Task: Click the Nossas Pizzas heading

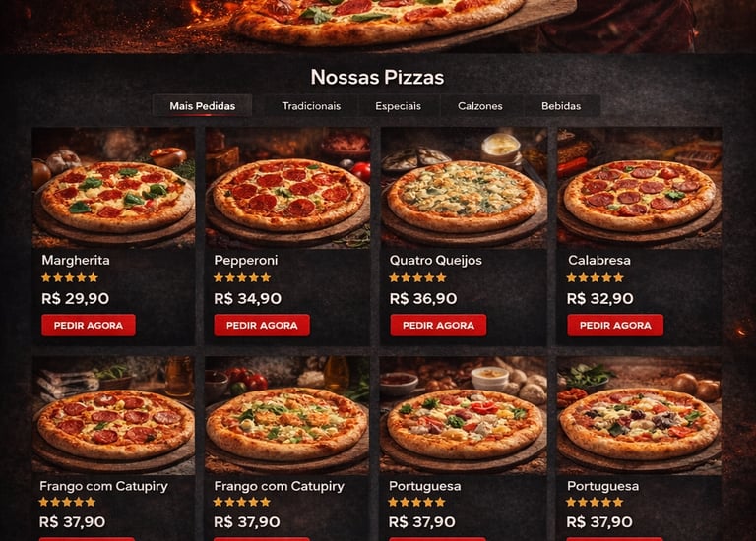Action: (378, 77)
